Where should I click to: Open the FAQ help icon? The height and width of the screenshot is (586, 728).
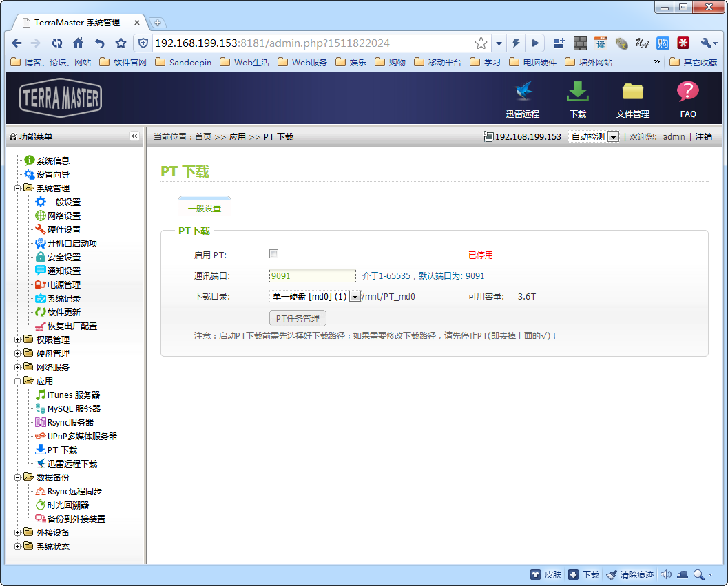pos(687,93)
